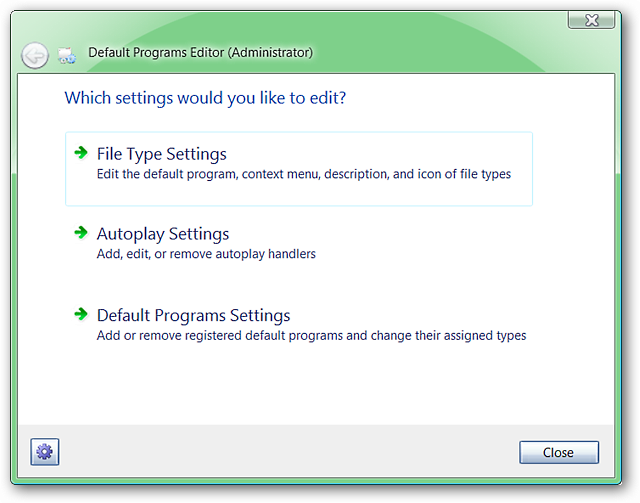640x503 pixels.
Task: Click the gray footer bar between gear and Close
Action: click(280, 452)
